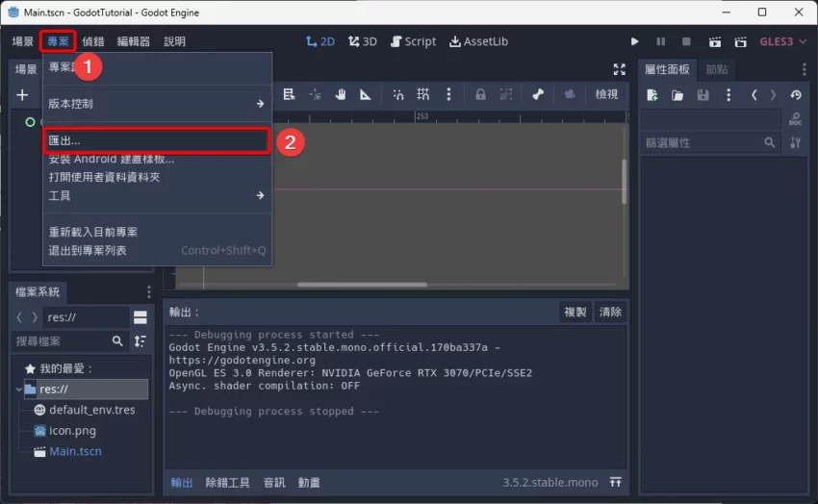Select the ruler tool

365,94
